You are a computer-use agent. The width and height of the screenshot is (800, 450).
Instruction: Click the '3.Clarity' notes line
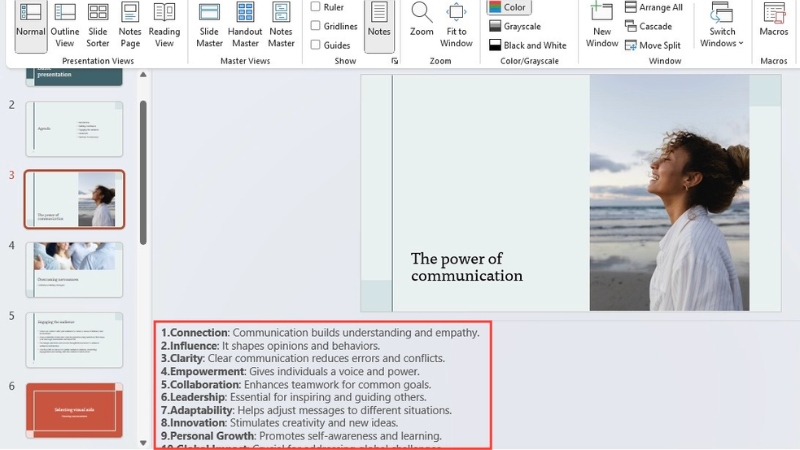[303, 359]
